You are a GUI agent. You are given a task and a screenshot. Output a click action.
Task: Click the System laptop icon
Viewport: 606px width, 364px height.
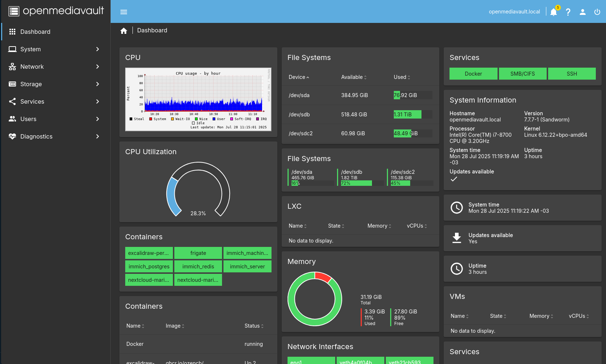point(12,49)
